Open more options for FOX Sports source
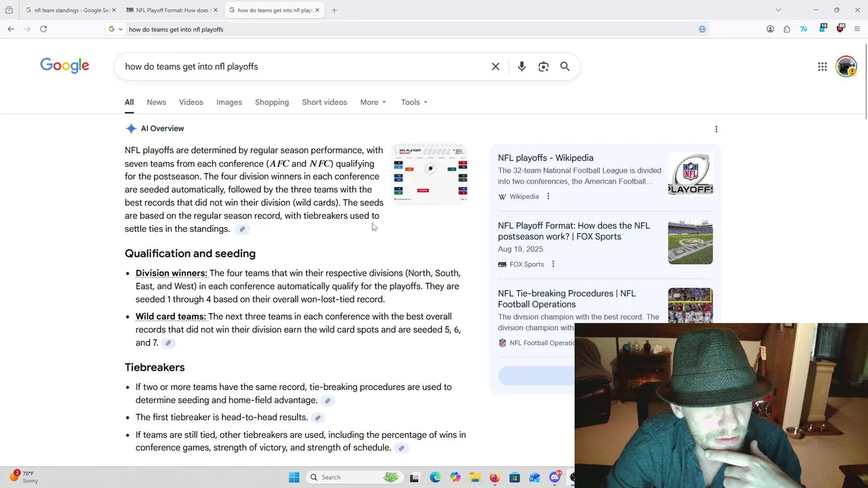Image resolution: width=868 pixels, height=488 pixels. point(553,264)
